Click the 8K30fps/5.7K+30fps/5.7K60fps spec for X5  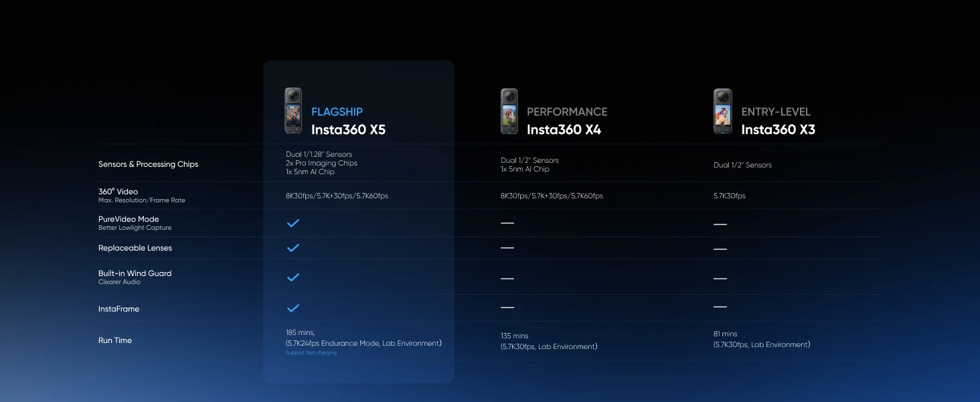(336, 196)
